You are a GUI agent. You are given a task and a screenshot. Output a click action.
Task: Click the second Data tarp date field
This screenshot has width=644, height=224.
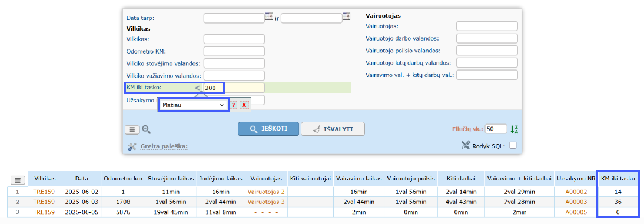311,18
